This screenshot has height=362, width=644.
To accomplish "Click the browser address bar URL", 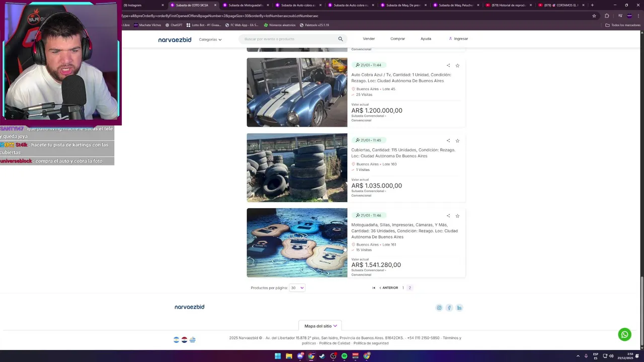I will tap(220, 16).
